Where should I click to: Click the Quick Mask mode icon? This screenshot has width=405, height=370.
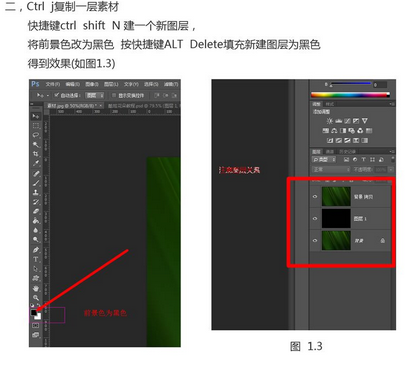36,326
